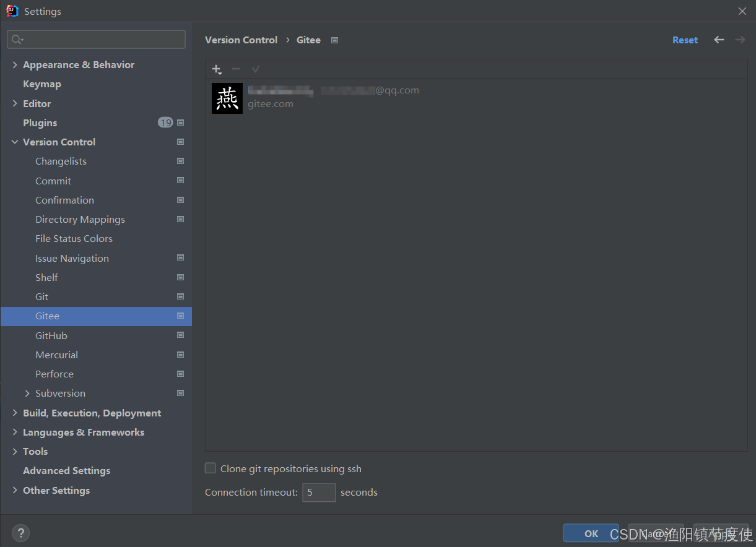Click the project icon on Commit row
Screen dimensions: 756x547
(x=180, y=181)
